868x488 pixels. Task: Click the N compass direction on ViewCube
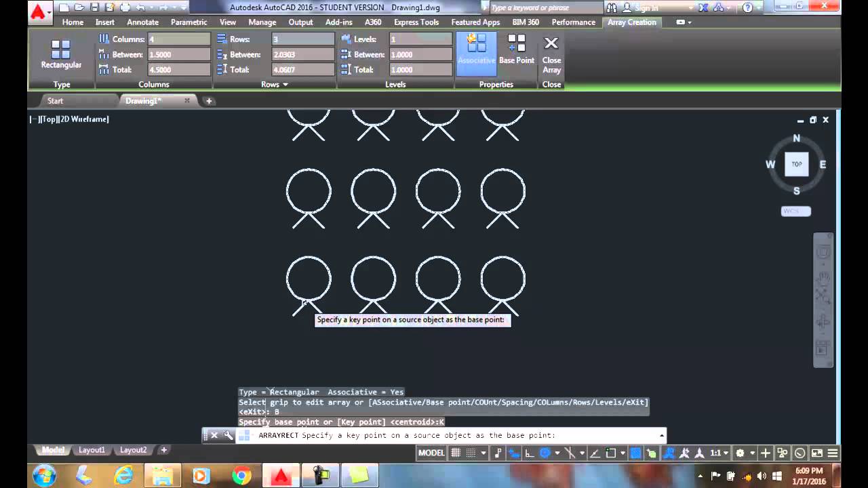[x=797, y=138]
